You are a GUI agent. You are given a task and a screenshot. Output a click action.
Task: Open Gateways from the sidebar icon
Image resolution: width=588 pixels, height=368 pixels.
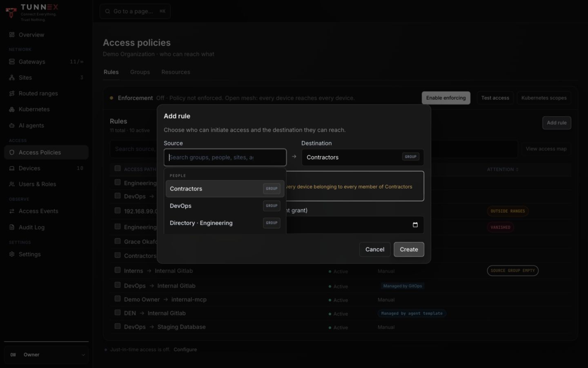click(x=12, y=62)
